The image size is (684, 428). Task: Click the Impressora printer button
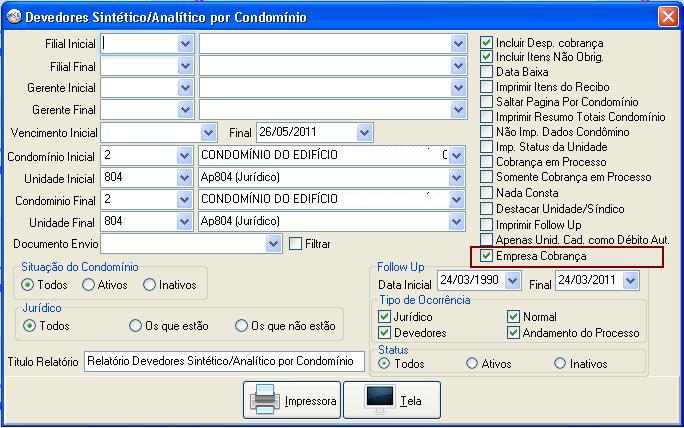293,400
